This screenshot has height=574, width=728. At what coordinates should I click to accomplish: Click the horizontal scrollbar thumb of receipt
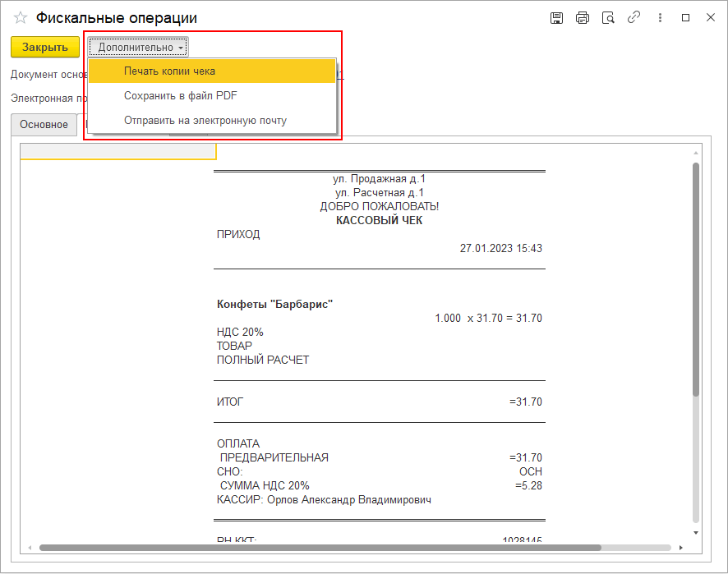[x=320, y=548]
